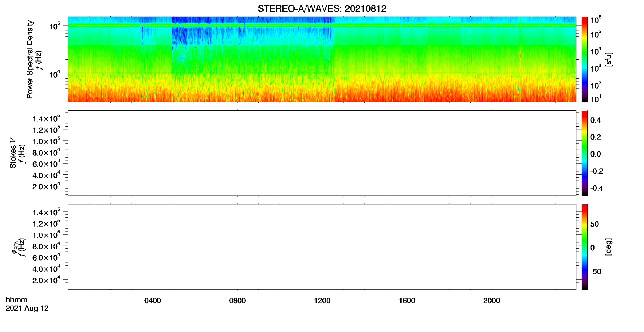Image resolution: width=644 pixels, height=332 pixels.
Task: Click the [sfu] colorbar unit label
Action: [x=609, y=59]
